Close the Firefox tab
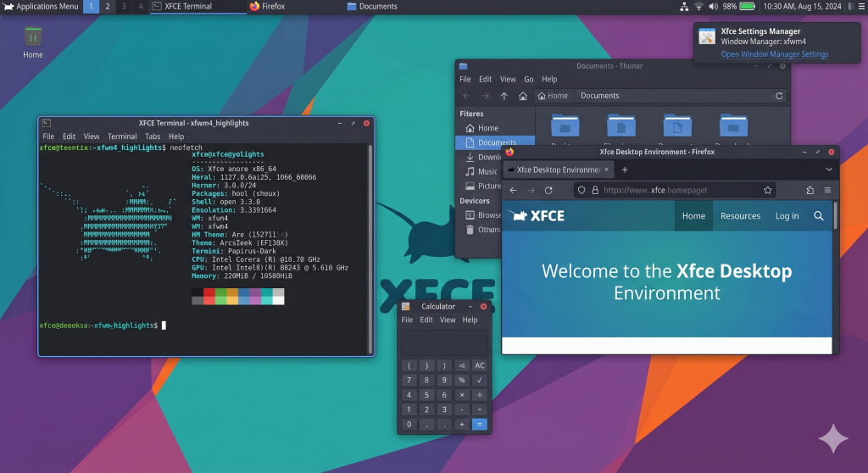This screenshot has width=868, height=473. point(606,170)
